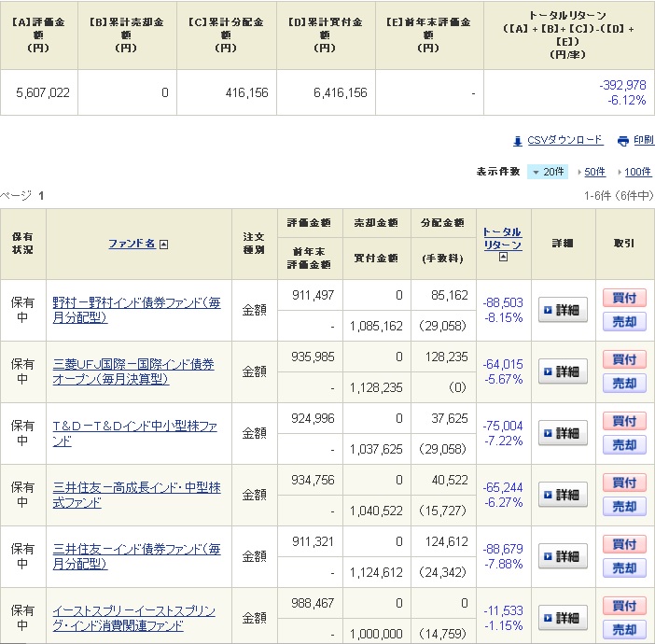Open 詳細 for T&Dインド中小型株ファンド
Image resolution: width=655 pixels, height=644 pixels.
(x=563, y=433)
